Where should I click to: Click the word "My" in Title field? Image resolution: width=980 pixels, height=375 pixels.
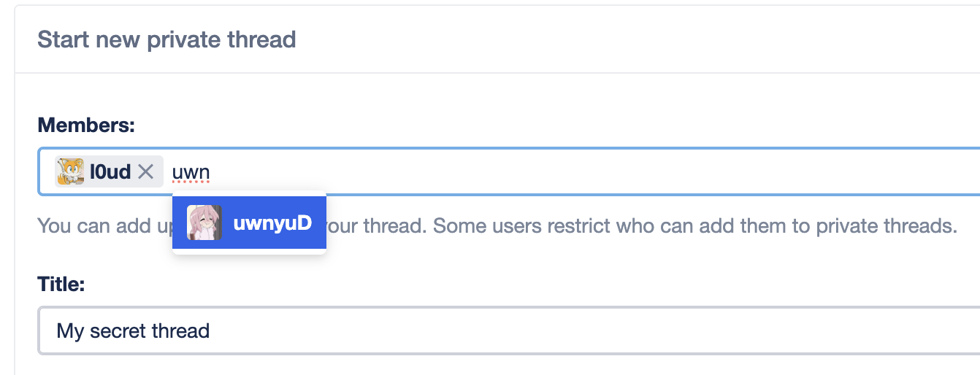tap(70, 331)
